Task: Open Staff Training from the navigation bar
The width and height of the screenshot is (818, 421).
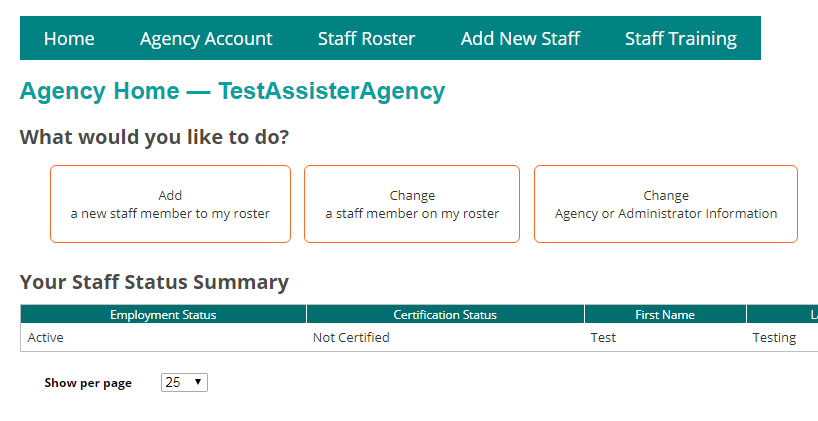Action: coord(681,39)
